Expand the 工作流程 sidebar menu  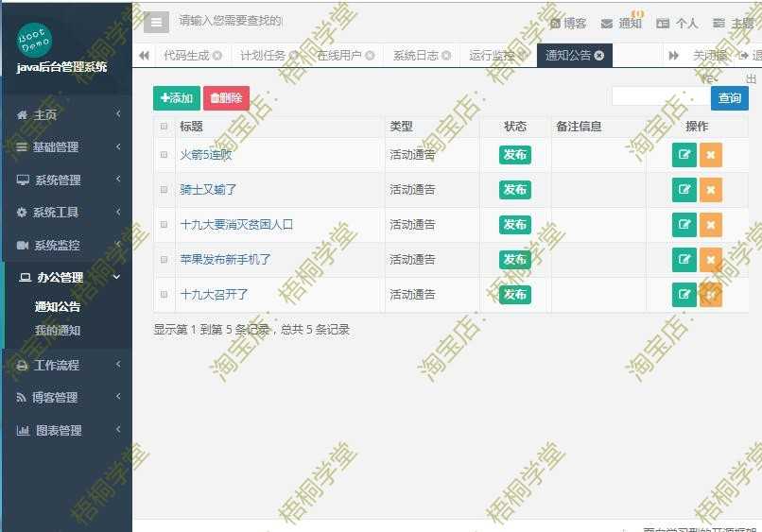click(67, 365)
